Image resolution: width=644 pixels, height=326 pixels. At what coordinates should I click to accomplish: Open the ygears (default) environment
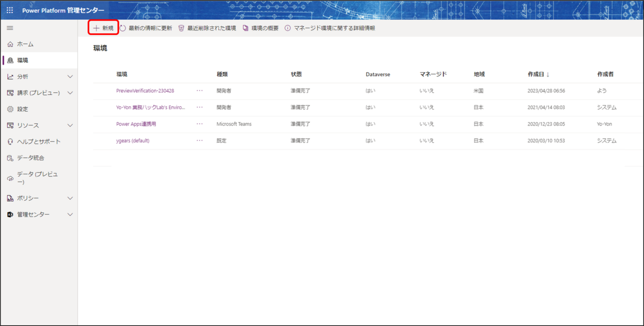click(x=133, y=140)
